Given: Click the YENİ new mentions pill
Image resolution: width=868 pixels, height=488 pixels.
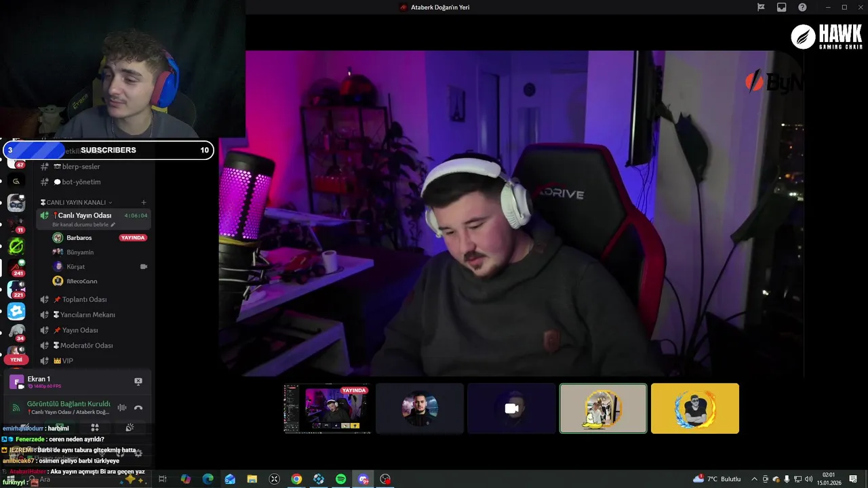Looking at the screenshot, I should pos(16,360).
